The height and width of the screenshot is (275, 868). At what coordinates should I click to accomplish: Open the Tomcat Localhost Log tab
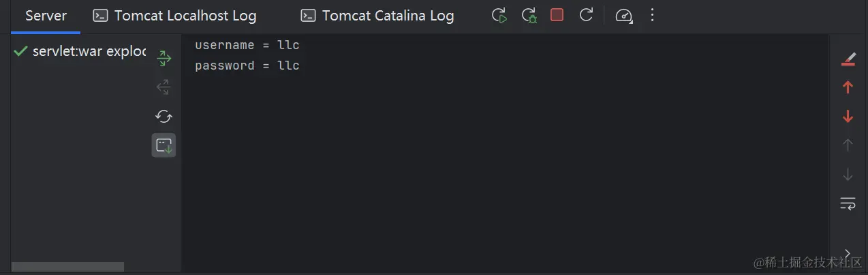(175, 16)
